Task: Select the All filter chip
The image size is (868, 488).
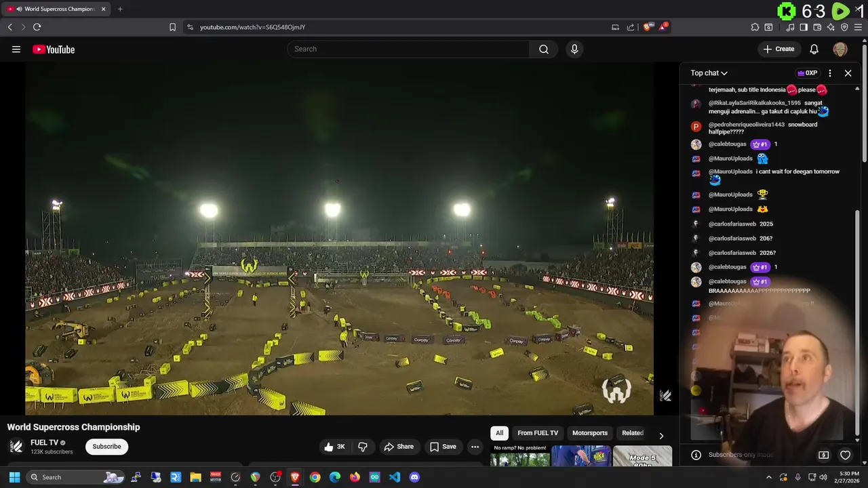Action: (x=499, y=433)
